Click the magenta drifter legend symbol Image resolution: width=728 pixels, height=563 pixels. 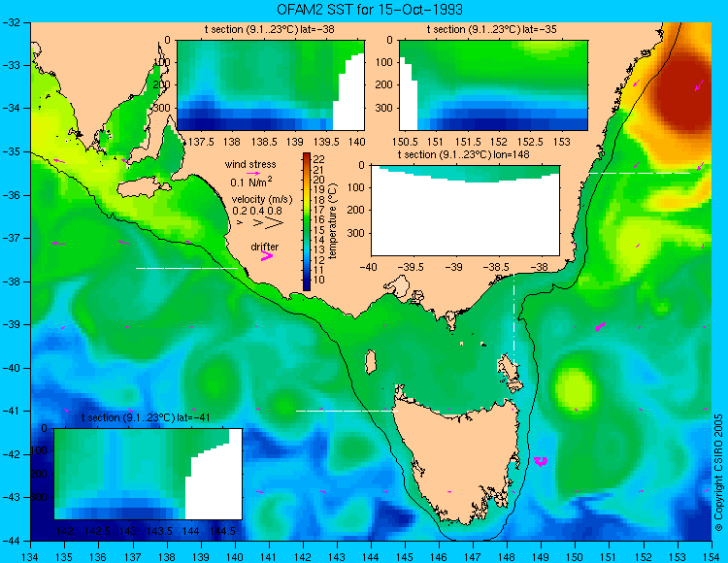click(266, 256)
